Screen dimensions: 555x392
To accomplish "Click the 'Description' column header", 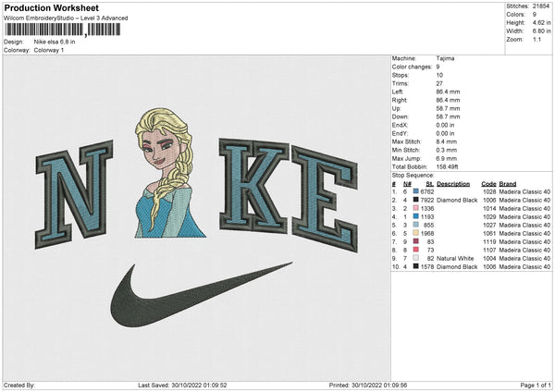I will pos(453,184).
